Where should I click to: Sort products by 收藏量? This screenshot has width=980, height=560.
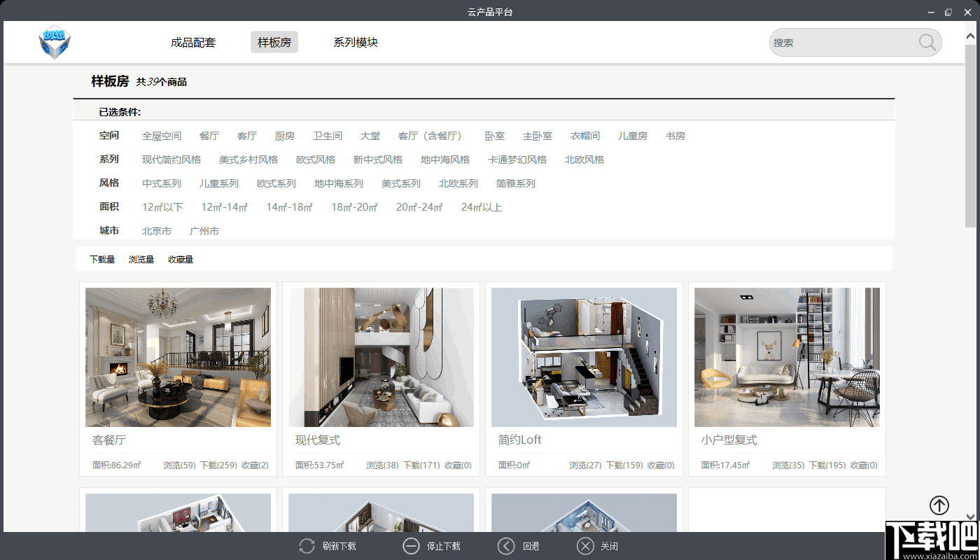click(181, 260)
